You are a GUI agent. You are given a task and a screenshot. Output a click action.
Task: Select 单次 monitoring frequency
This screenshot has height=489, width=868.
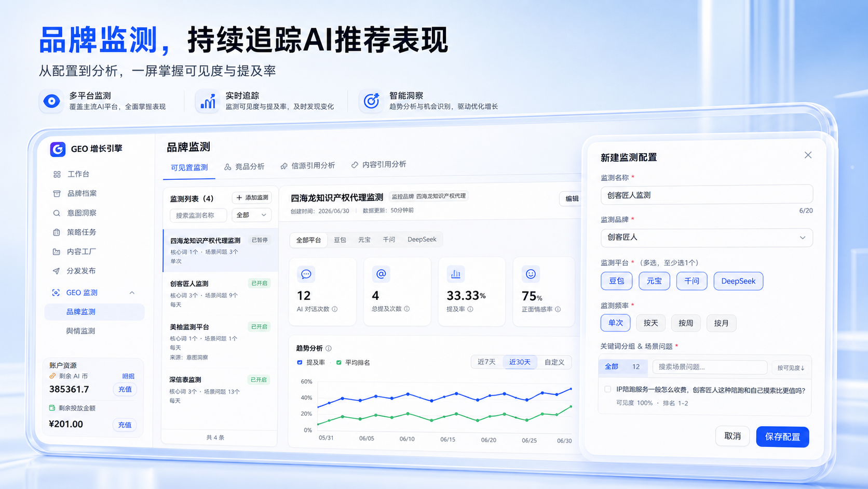pyautogui.click(x=616, y=323)
